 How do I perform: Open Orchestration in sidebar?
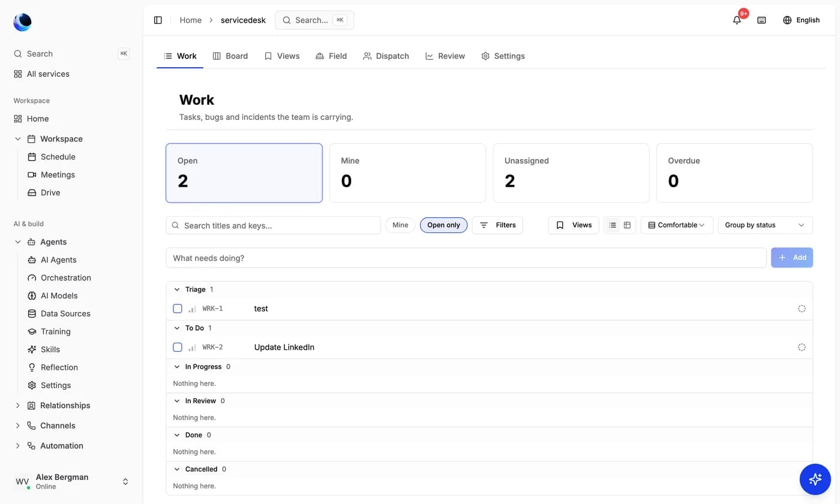(x=59, y=278)
